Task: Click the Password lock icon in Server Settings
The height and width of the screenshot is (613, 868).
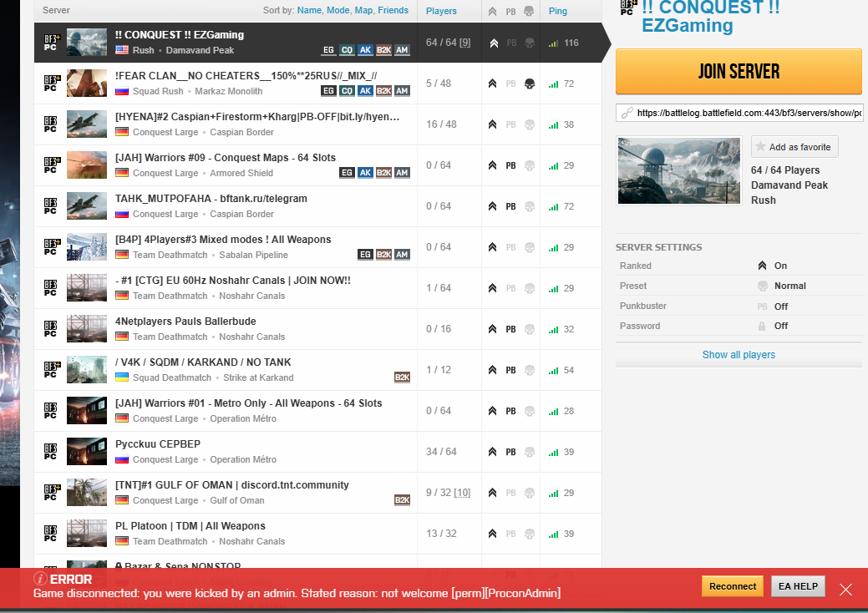Action: pos(762,326)
